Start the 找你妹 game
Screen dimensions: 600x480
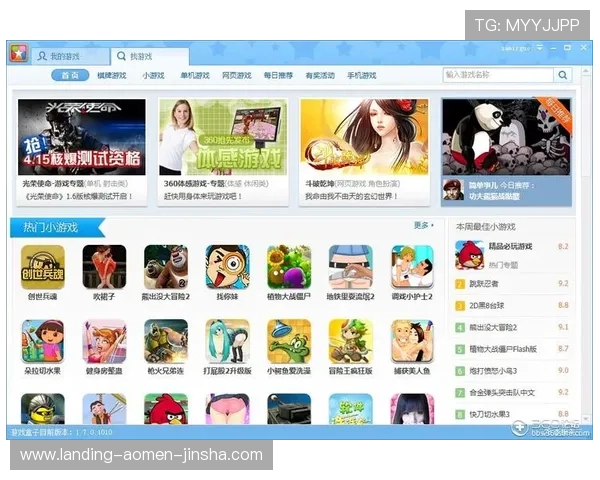coord(227,267)
